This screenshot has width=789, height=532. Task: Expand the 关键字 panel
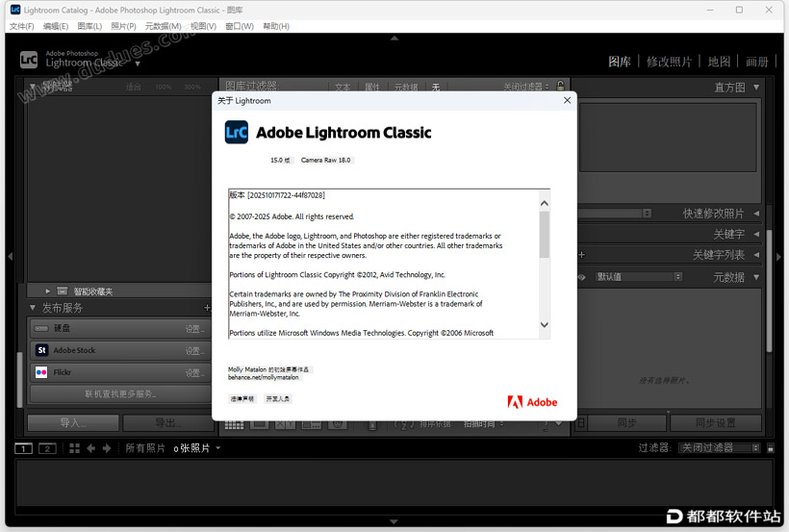(756, 234)
